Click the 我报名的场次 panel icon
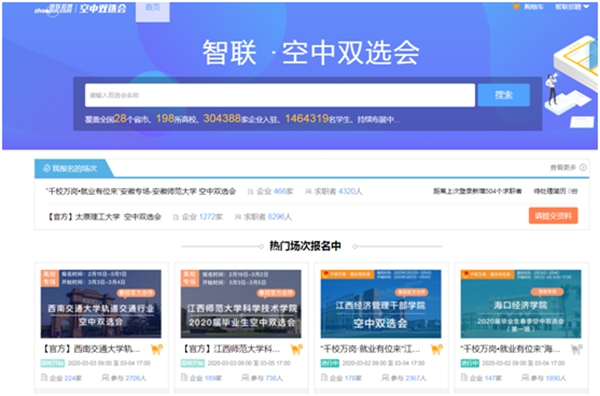 tap(47, 168)
